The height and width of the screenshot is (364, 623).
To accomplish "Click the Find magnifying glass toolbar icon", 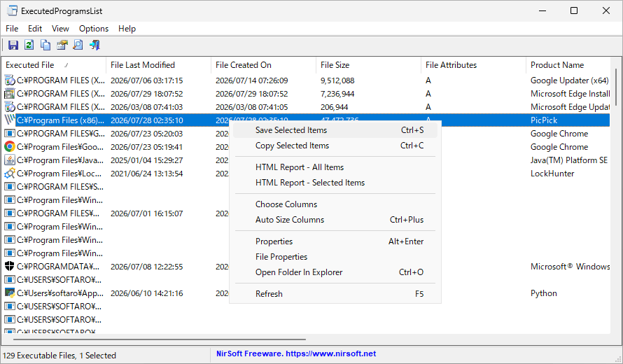I will coord(78,45).
